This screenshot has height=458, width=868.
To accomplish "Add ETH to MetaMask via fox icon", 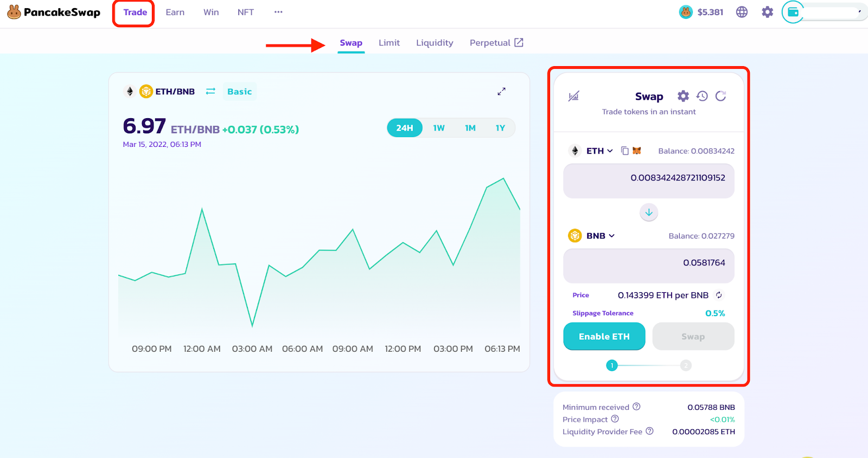I will tap(637, 151).
